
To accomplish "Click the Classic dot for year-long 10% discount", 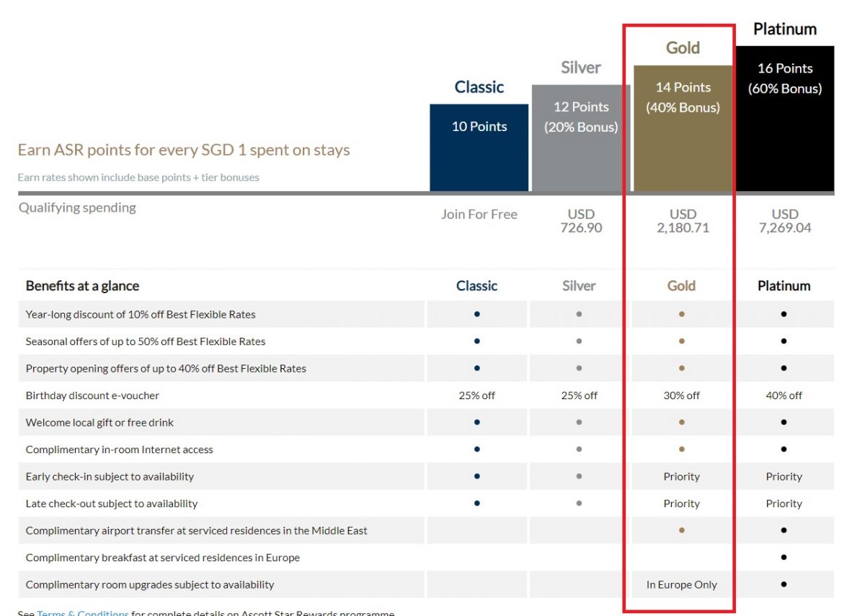I will pyautogui.click(x=477, y=314).
